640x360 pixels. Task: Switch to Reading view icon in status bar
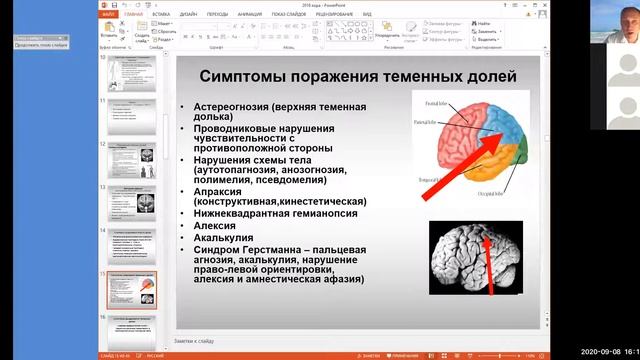(457, 356)
